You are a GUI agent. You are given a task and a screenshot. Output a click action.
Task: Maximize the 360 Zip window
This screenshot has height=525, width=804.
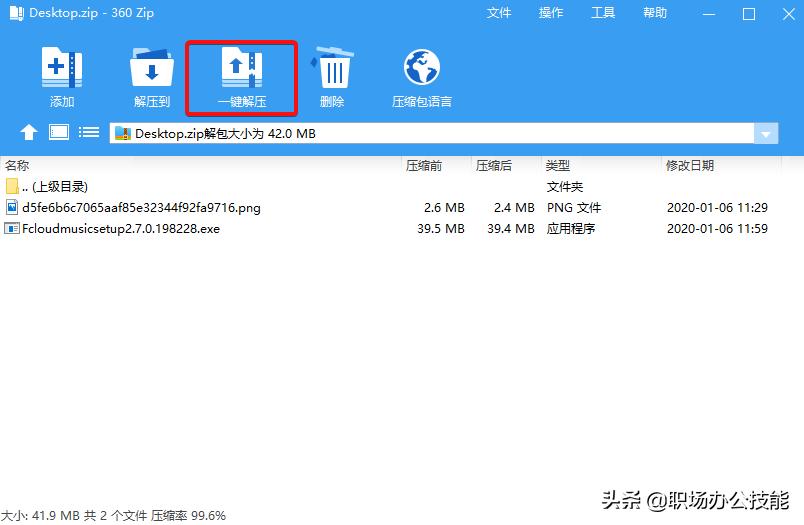749,13
